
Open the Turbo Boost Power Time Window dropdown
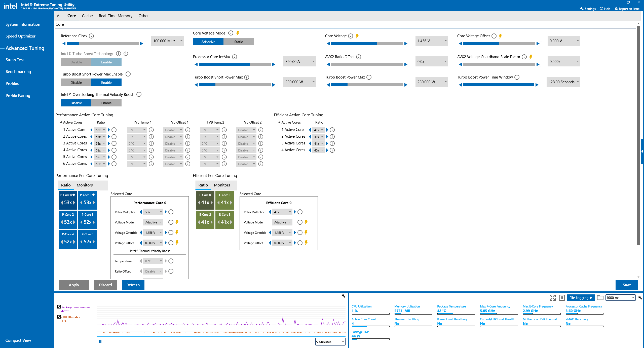point(563,82)
